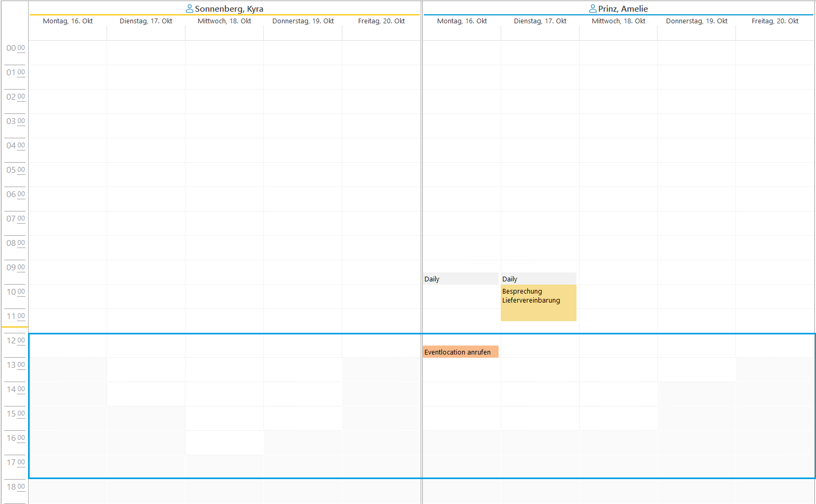Select "Montag, 16. Okt" header in Sonnenberg's calendar
816x504 pixels.
[68, 21]
